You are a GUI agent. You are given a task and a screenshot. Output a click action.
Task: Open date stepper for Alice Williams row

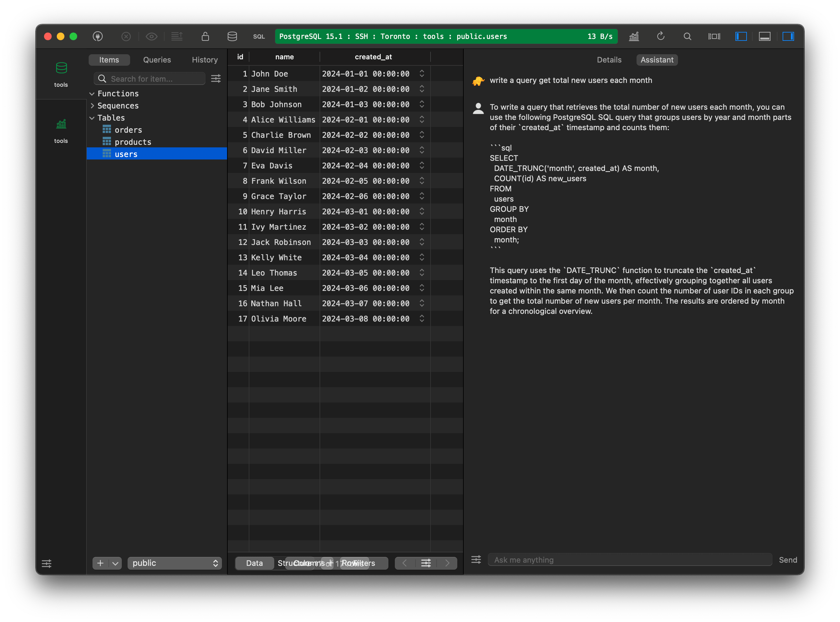tap(422, 120)
